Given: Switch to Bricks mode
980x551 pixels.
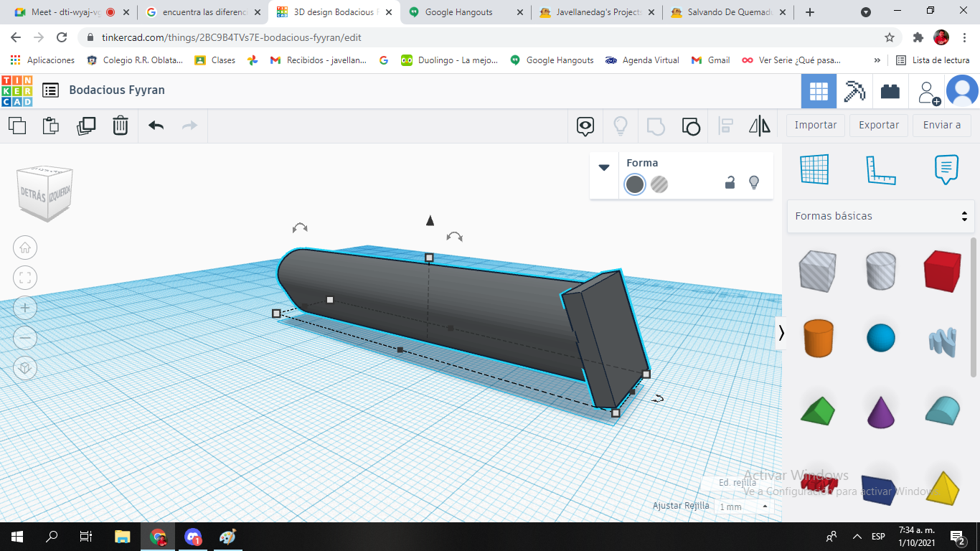Looking at the screenshot, I should (890, 91).
